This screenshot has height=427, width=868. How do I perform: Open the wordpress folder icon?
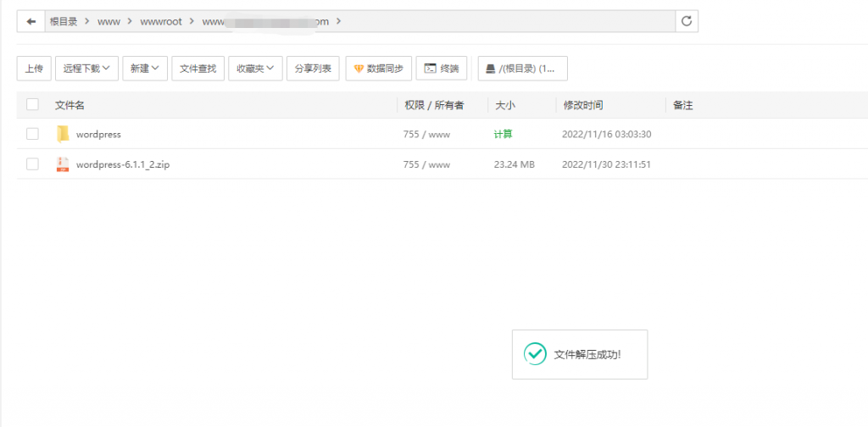coord(63,134)
